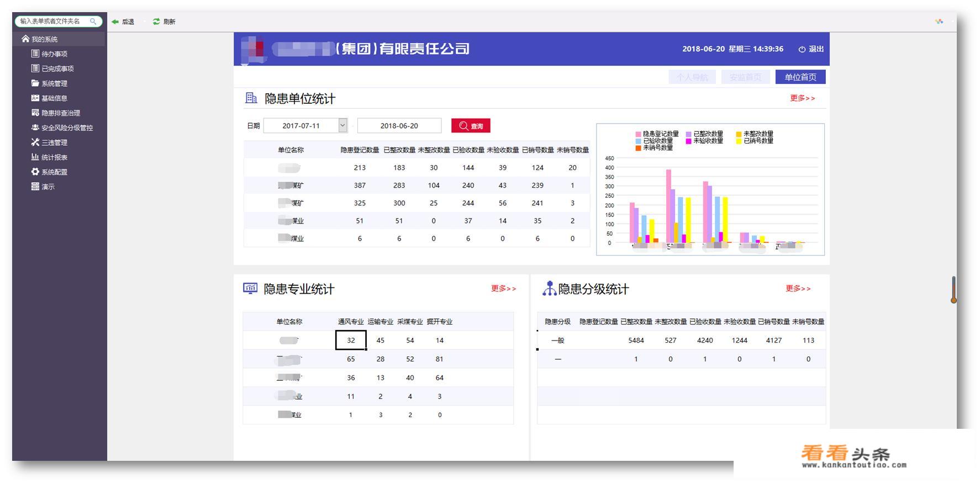This screenshot has width=980, height=484.
Task: Click 退出 to log out
Action: [816, 49]
